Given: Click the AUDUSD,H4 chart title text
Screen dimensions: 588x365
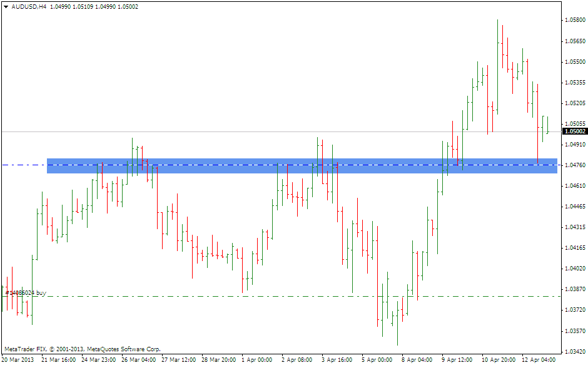Looking at the screenshot, I should (29, 6).
